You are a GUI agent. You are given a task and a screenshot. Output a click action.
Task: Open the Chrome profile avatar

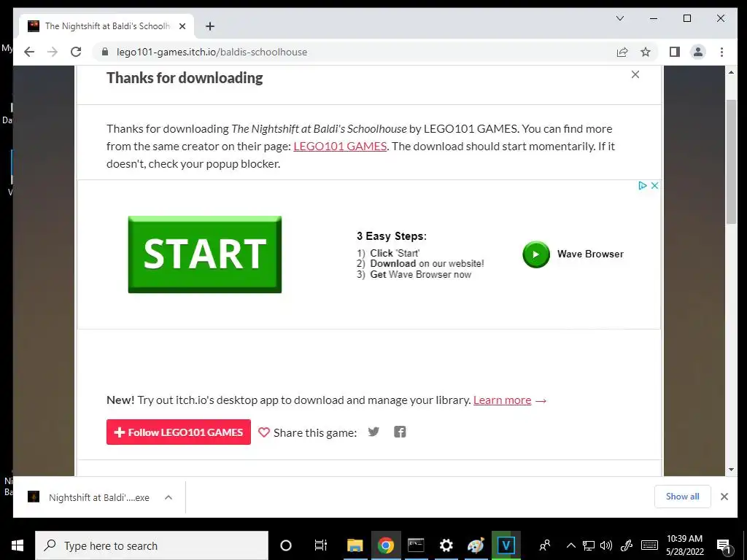point(698,52)
